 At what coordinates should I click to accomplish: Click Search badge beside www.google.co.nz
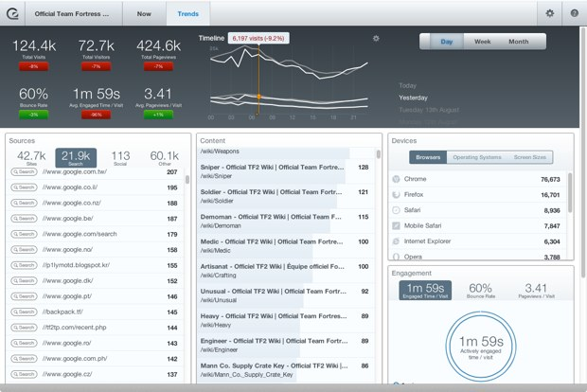(24, 203)
